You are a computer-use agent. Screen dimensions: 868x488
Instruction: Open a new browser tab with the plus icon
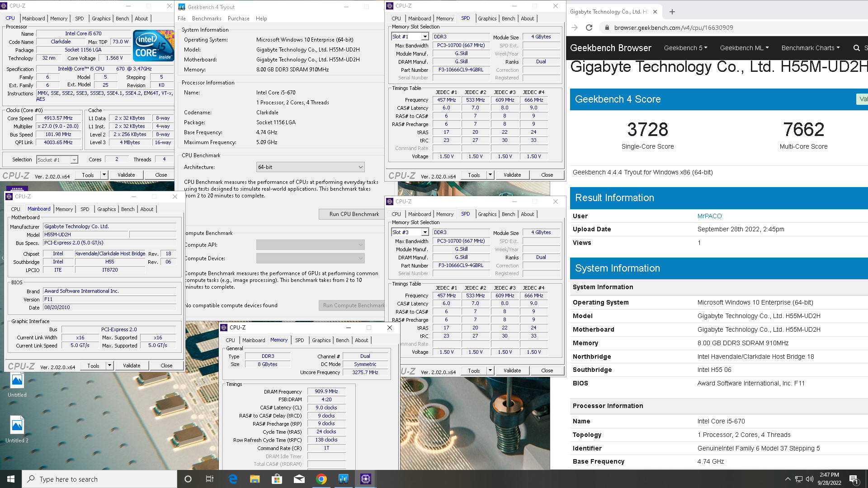pyautogui.click(x=672, y=12)
